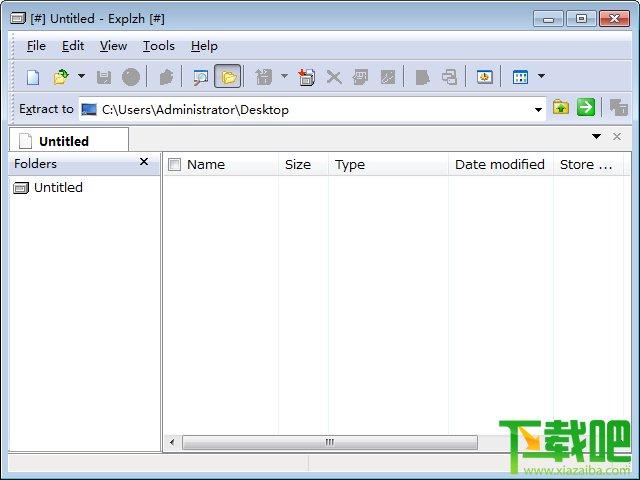Viewport: 640px width, 480px height.
Task: Open the Extract to path dropdown
Action: pos(538,109)
